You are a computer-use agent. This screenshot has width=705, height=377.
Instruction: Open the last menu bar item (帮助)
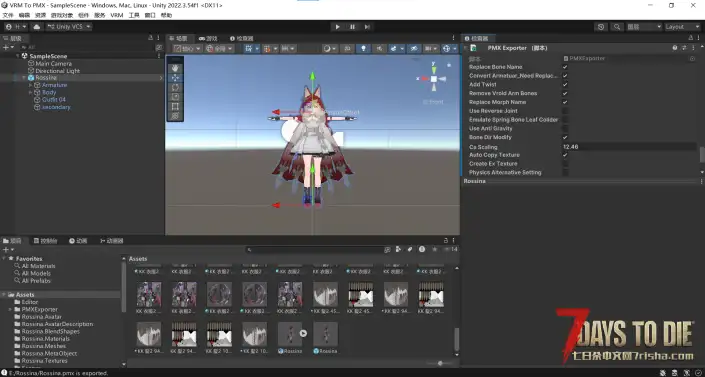tap(166, 15)
